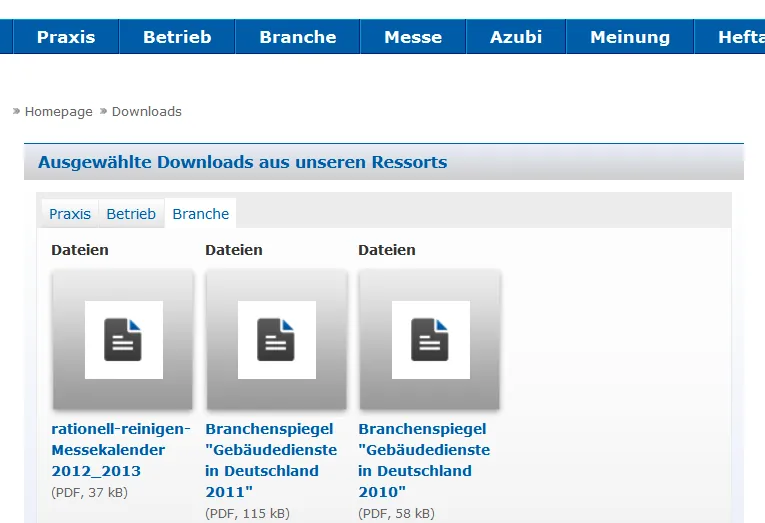765x523 pixels.
Task: Select the Branche downloads tab
Action: click(201, 214)
